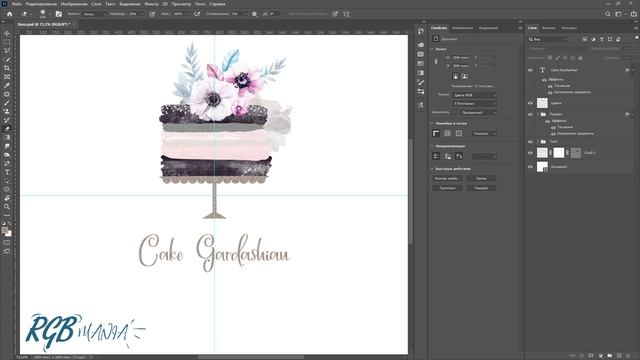The image size is (640, 360).
Task: Select landscape canvas orientation icon
Action: pyautogui.click(x=464, y=76)
